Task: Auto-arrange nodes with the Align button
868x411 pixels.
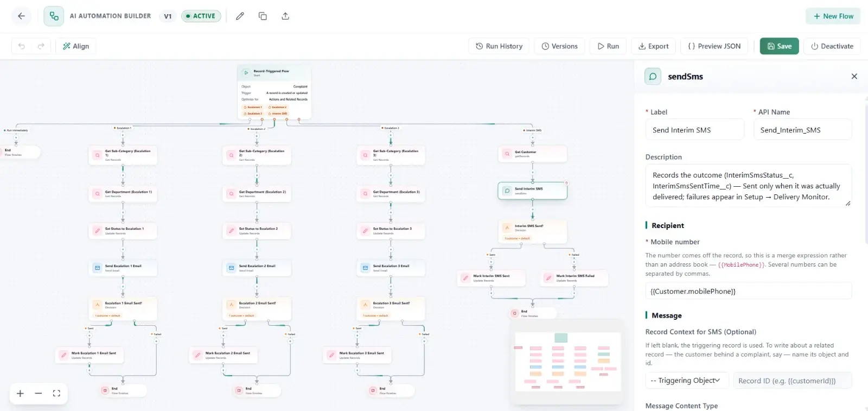Action: tap(76, 46)
